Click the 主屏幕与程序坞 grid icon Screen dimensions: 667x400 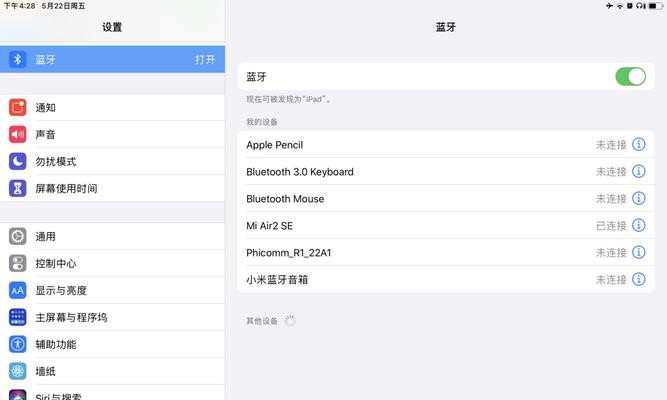coord(17,317)
